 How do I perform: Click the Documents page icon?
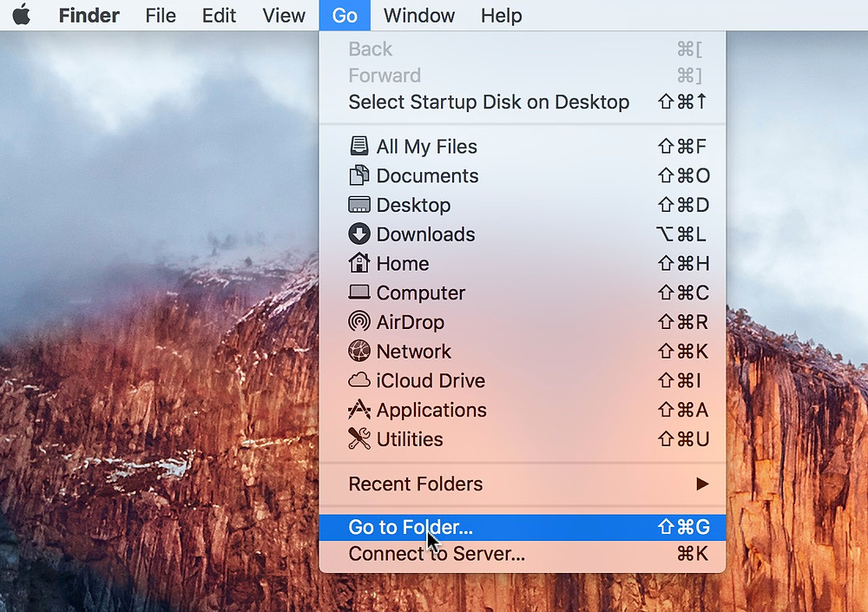[359, 175]
